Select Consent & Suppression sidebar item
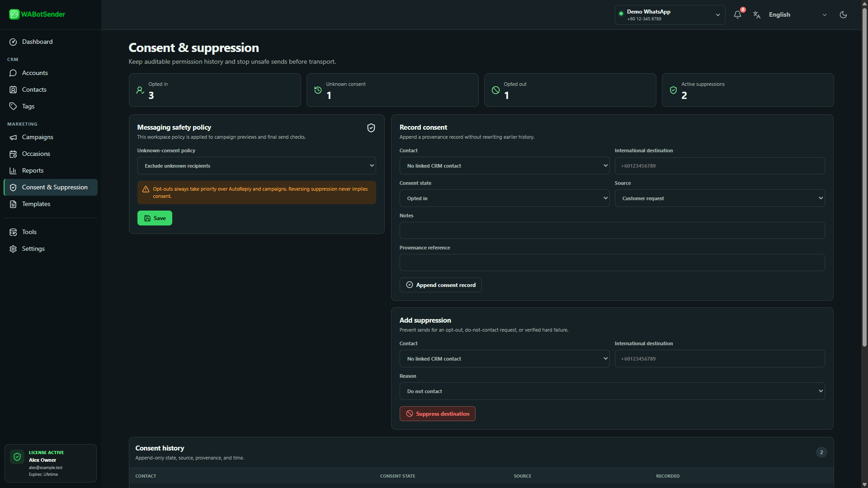Screen dimensions: 868x488 tap(51, 187)
